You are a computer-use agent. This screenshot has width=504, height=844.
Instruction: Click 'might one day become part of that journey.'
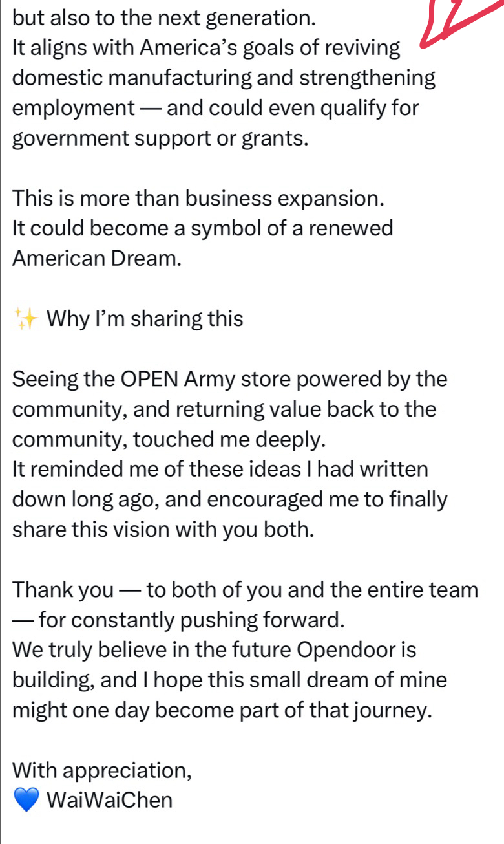tap(222, 711)
